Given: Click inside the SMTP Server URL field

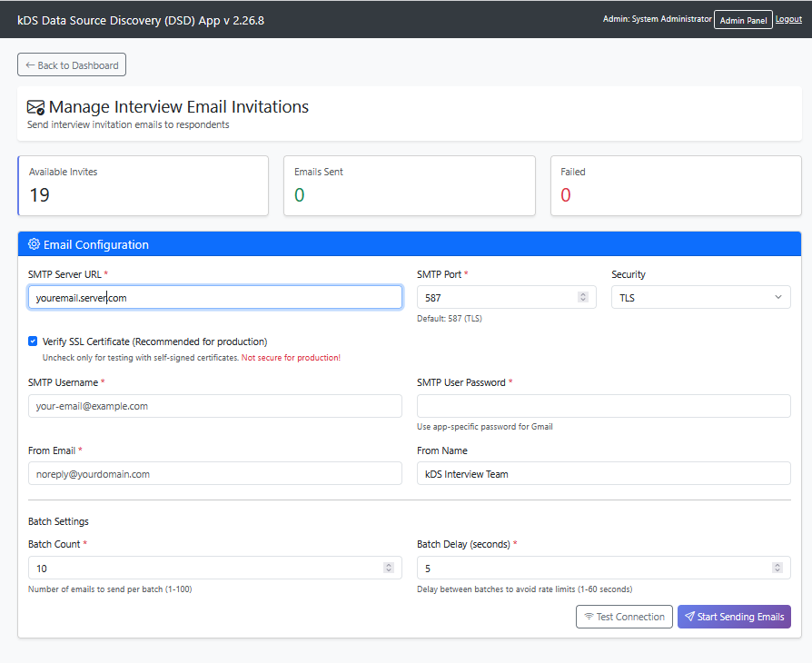Looking at the screenshot, I should click(214, 297).
